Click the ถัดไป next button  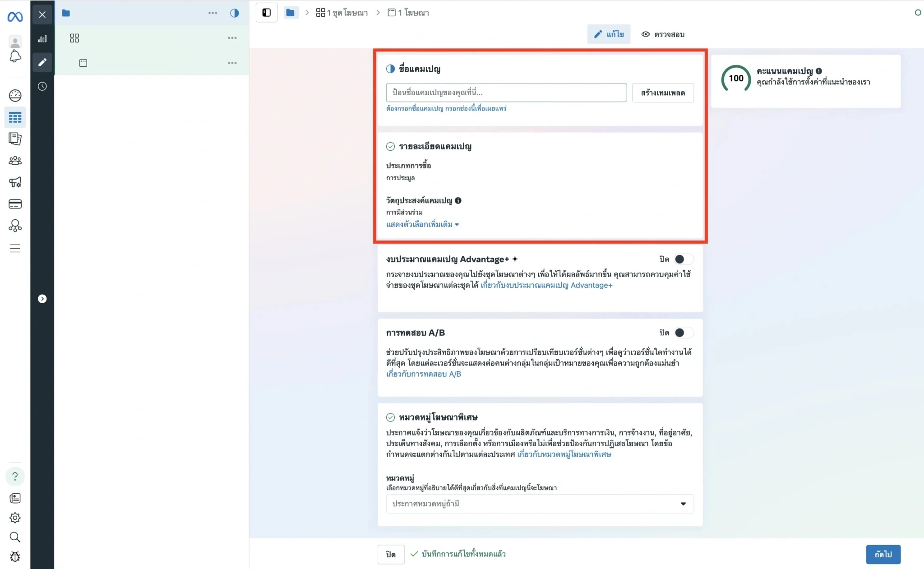[x=883, y=554]
